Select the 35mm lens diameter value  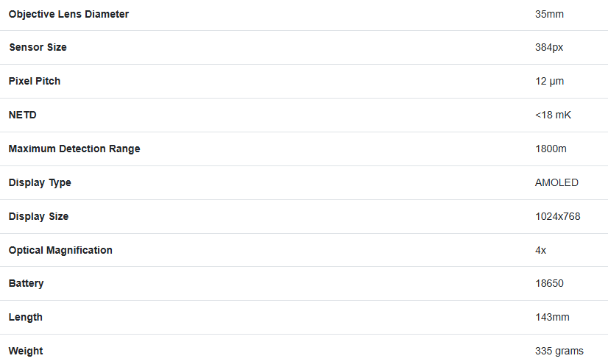pos(549,14)
